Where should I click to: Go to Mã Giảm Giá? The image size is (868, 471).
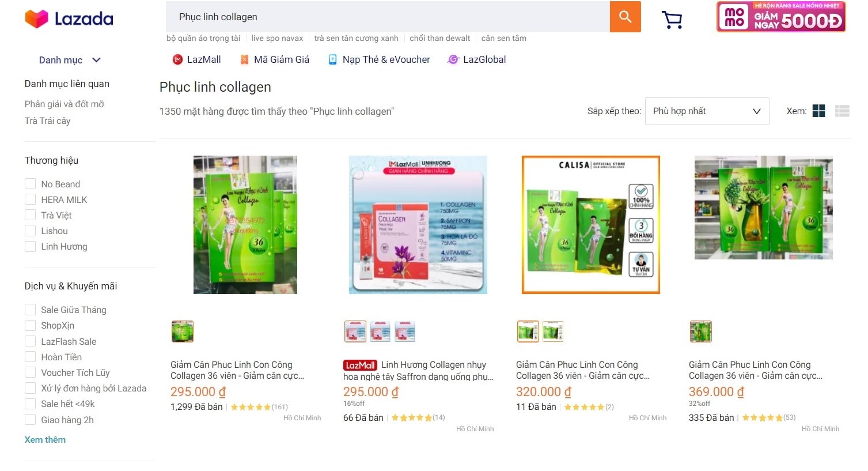pyautogui.click(x=274, y=59)
